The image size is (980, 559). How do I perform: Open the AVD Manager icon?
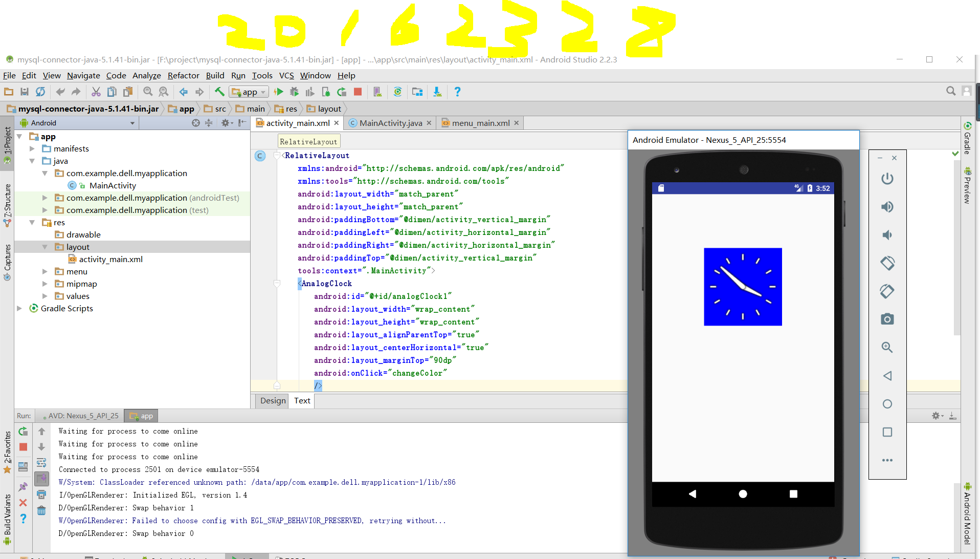click(377, 92)
